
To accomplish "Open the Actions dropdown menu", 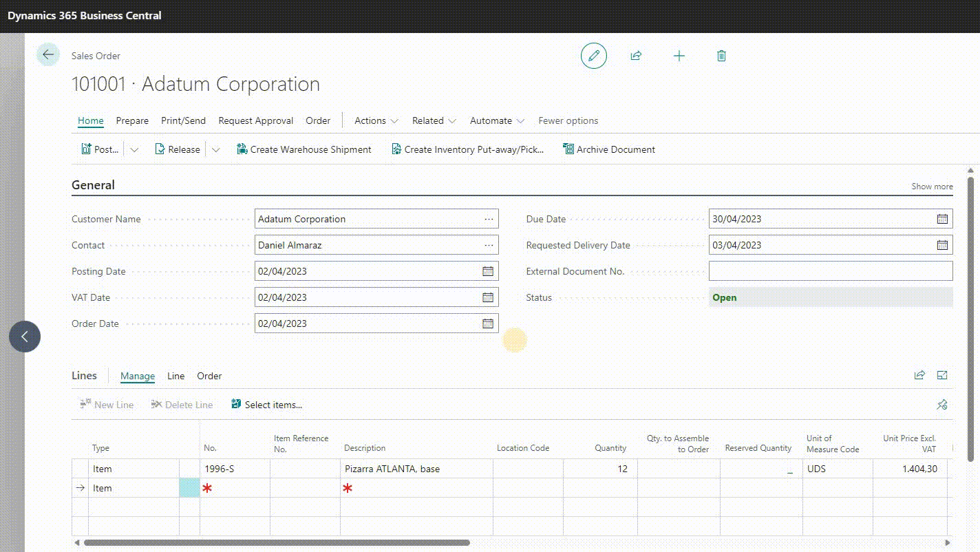I will click(x=376, y=120).
